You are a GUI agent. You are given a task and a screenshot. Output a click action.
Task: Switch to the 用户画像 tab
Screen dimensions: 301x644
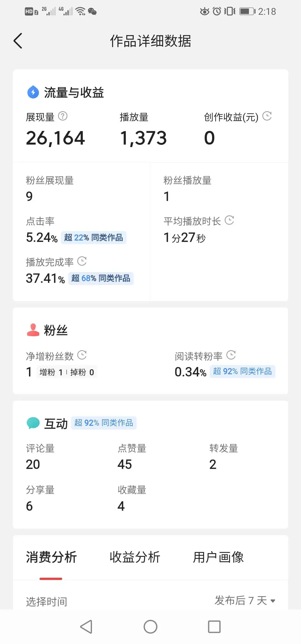[218, 557]
